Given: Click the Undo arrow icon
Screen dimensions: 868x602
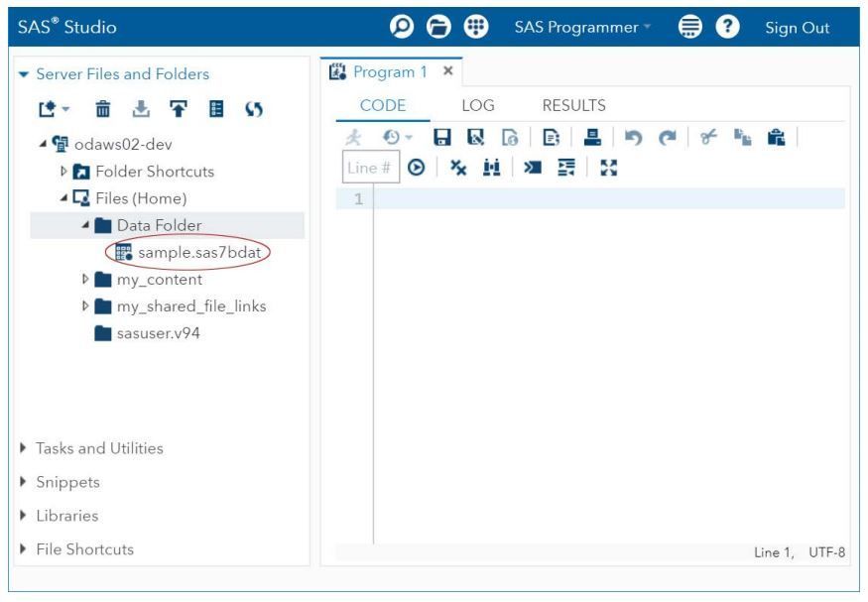Looking at the screenshot, I should point(633,137).
